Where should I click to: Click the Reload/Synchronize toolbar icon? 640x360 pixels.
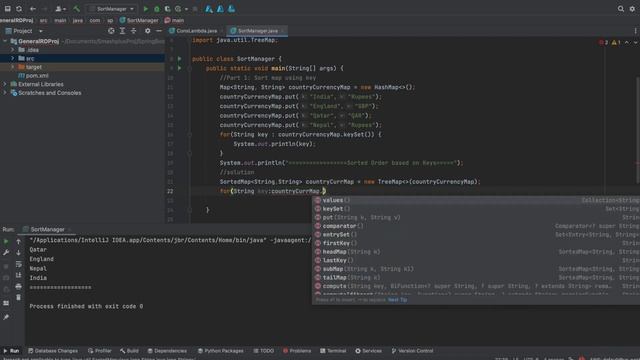[19, 9]
